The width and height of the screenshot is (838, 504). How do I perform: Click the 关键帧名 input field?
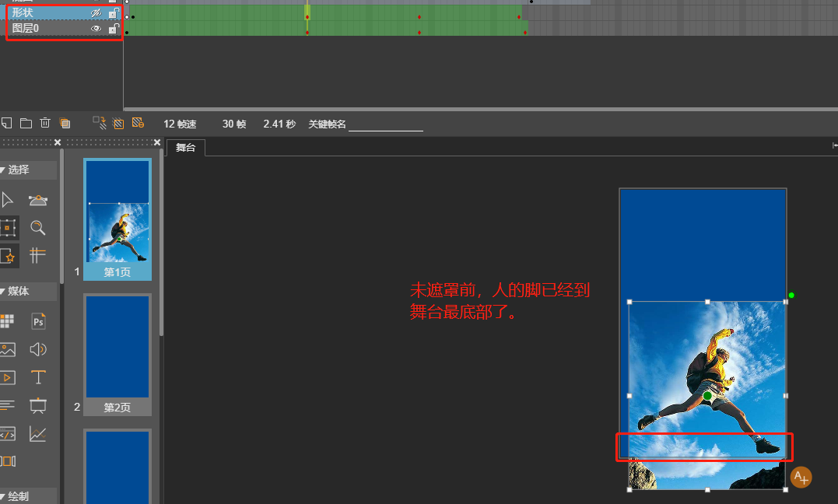pos(386,124)
